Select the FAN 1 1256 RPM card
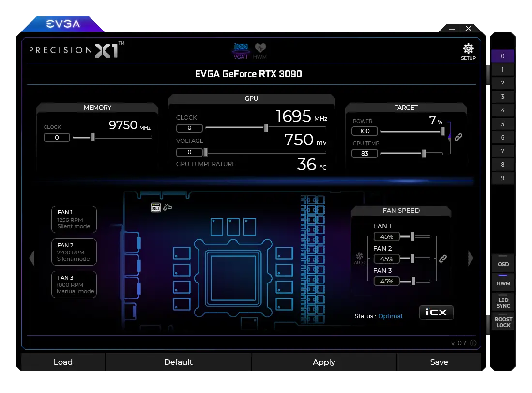Screen dimensions: 532x393 (x=74, y=220)
